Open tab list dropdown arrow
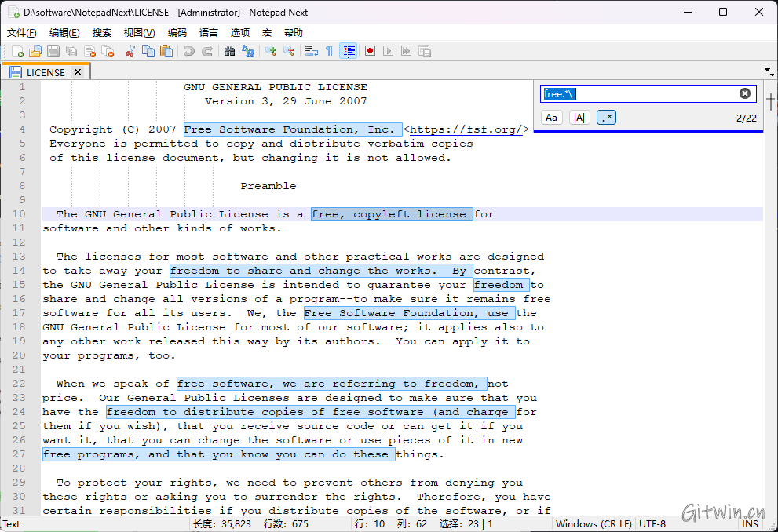The image size is (778, 532). 768,71
